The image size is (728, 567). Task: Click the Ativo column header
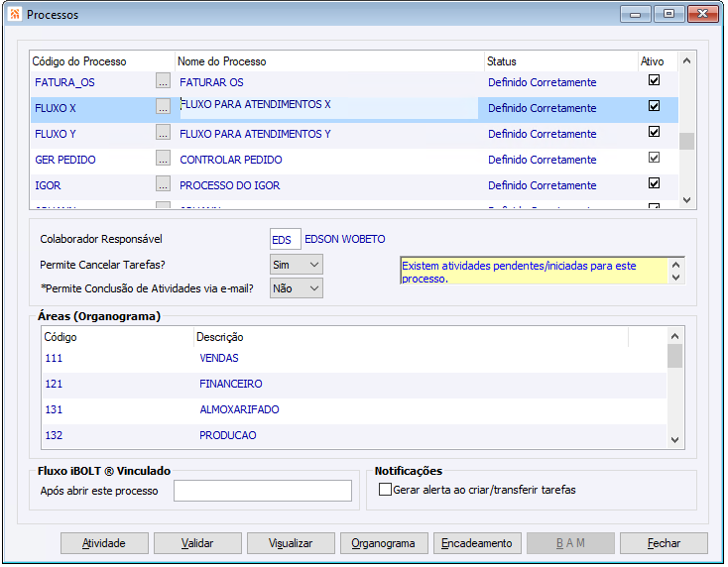tap(657, 61)
